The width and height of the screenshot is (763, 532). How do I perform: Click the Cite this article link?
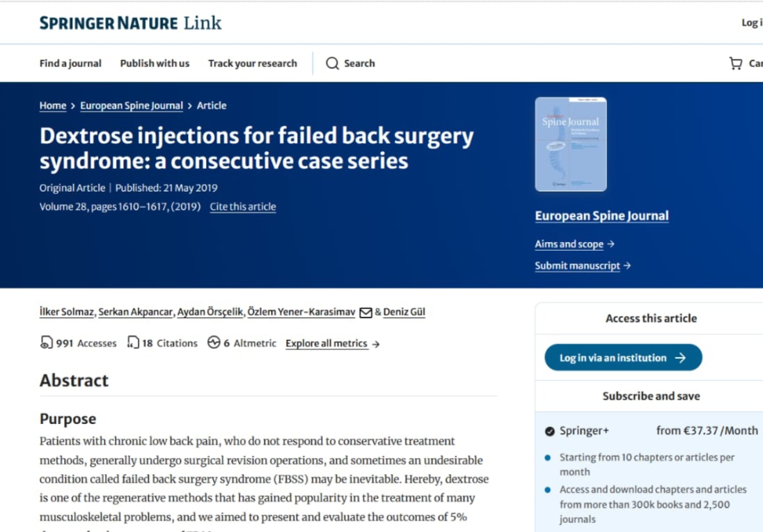(243, 207)
